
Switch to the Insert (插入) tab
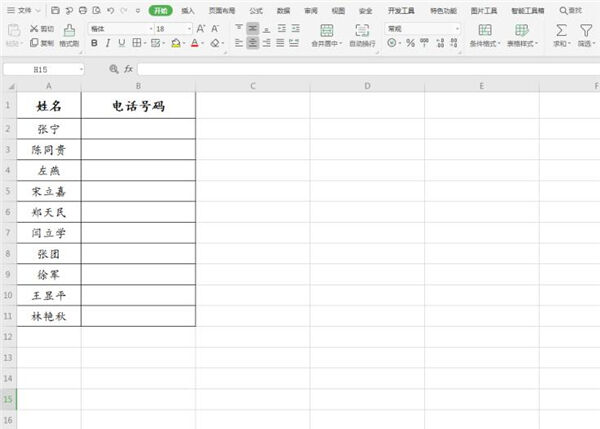[x=188, y=11]
